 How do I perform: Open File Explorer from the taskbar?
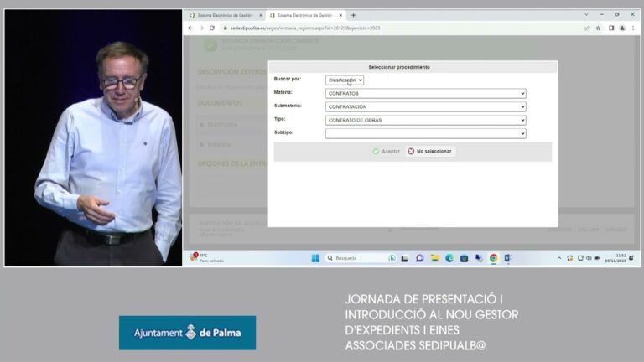point(434,258)
